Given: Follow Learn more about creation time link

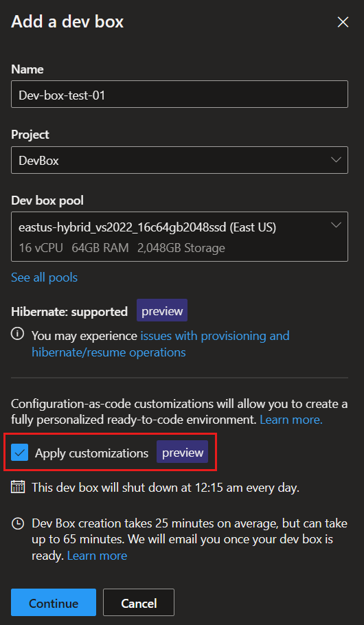Looking at the screenshot, I should tap(97, 556).
